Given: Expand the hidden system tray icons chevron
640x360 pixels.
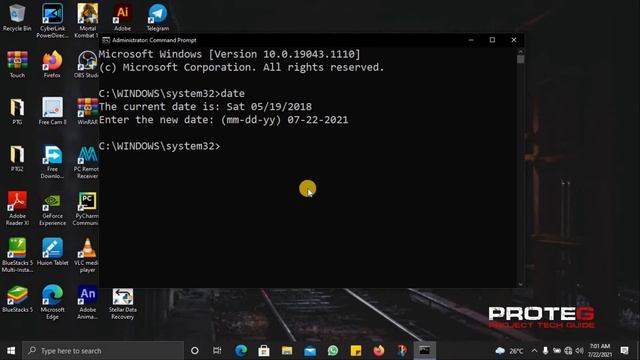Looking at the screenshot, I should tap(534, 351).
